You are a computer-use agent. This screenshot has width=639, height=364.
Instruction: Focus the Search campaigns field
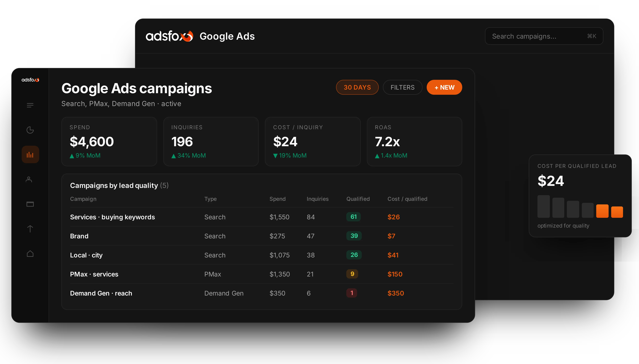(544, 36)
